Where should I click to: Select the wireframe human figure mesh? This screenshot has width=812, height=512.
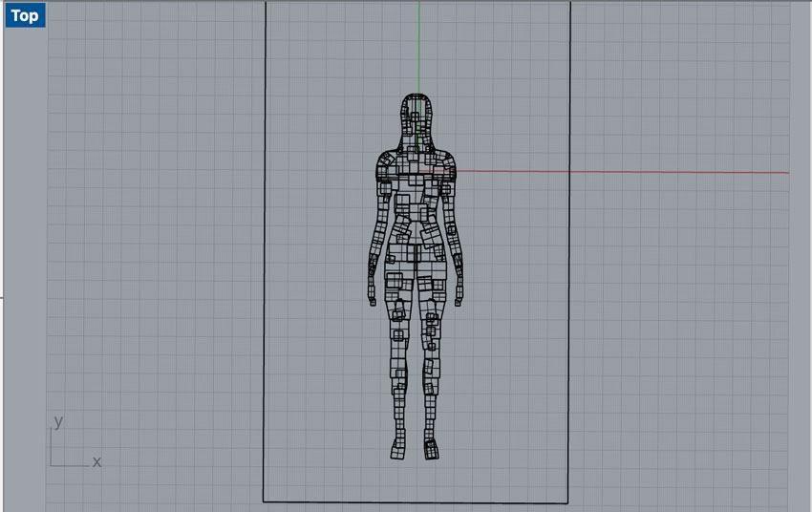(416, 276)
